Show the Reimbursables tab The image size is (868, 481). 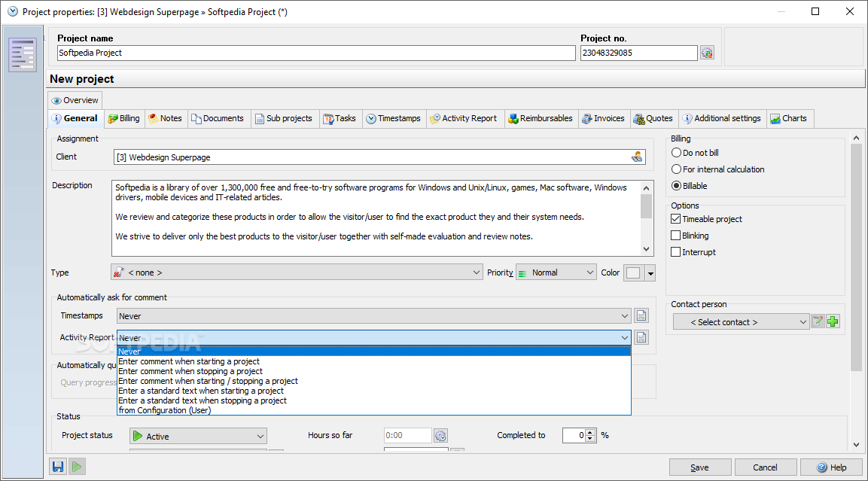541,118
